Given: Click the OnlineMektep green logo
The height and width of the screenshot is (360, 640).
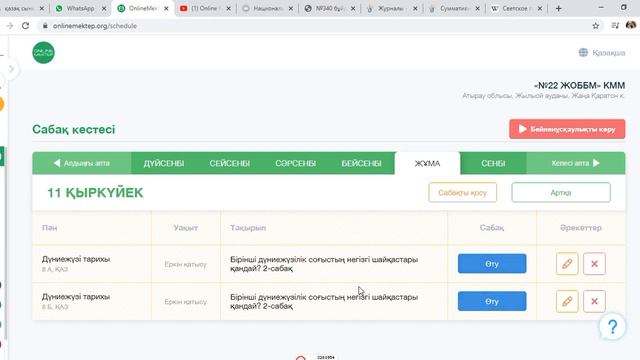Looking at the screenshot, I should click(43, 53).
